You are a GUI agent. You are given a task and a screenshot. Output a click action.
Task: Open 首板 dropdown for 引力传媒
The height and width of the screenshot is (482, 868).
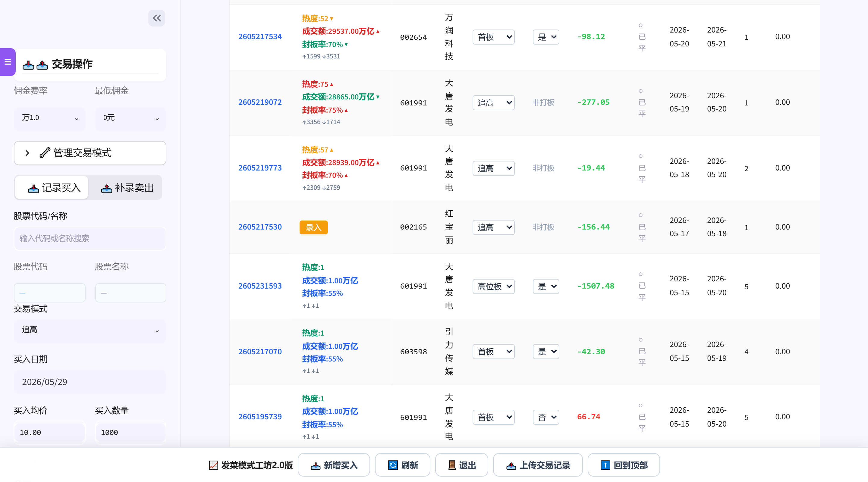[493, 352]
